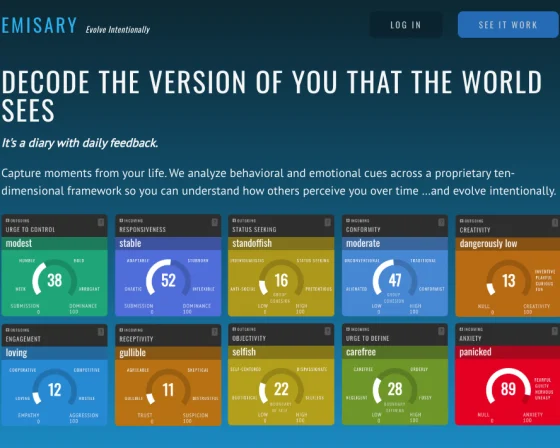Click the See It Work button
The height and width of the screenshot is (448, 560).
click(x=508, y=25)
